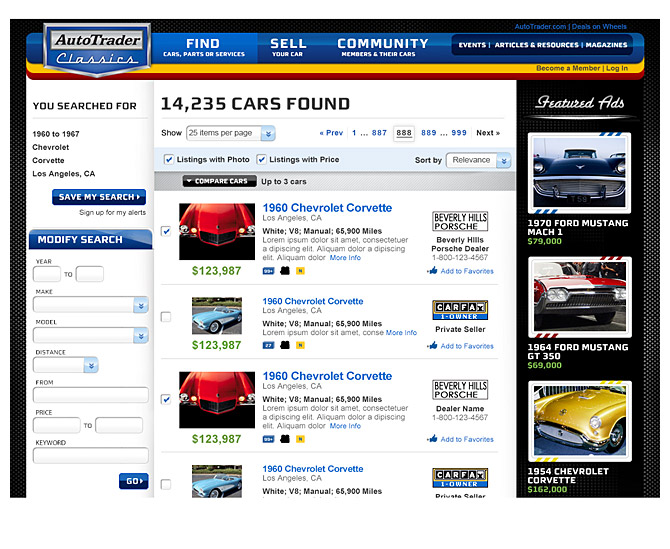Open the 1970 Ford Mustang featured ad thumbnail
Image resolution: width=670 pixels, height=549 pixels.
(579, 172)
